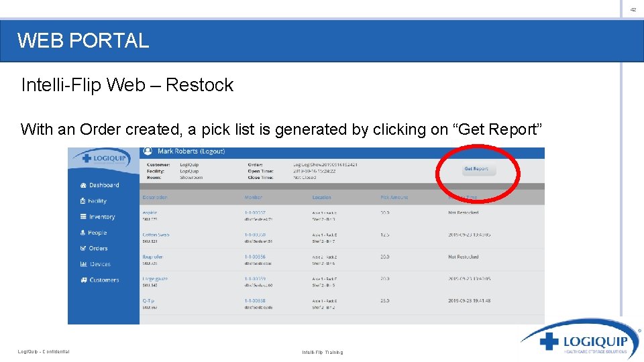The image size is (644, 362).
Task: Sort by the Description column header
Action: pyautogui.click(x=155, y=197)
